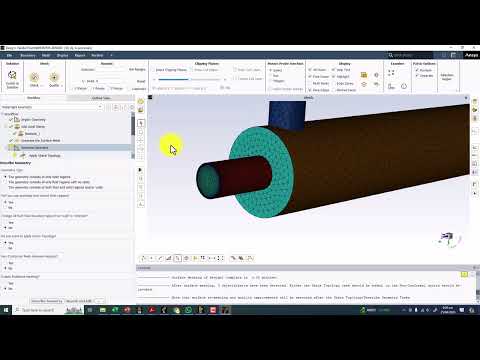The width and height of the screenshot is (480, 360).
Task: Select the Apply Share Topology task
Action: 44,155
